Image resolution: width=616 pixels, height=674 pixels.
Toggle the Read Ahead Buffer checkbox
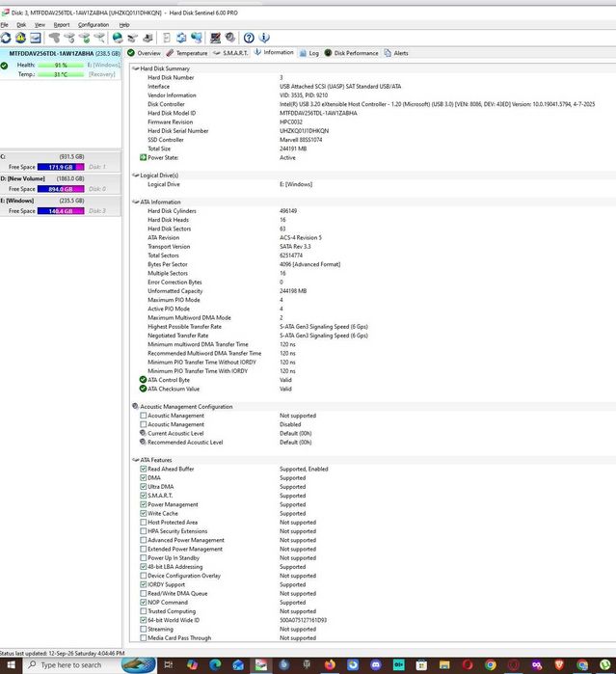(144, 469)
